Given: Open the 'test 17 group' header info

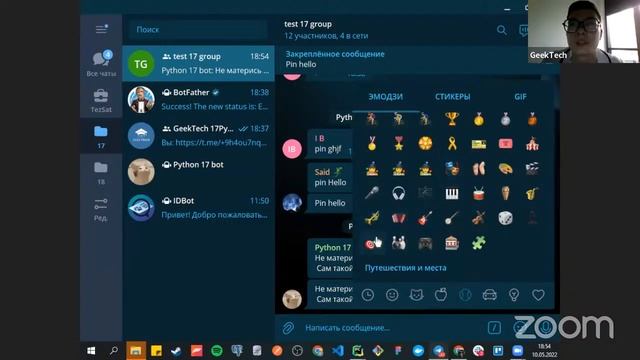Looking at the screenshot, I should [x=327, y=29].
